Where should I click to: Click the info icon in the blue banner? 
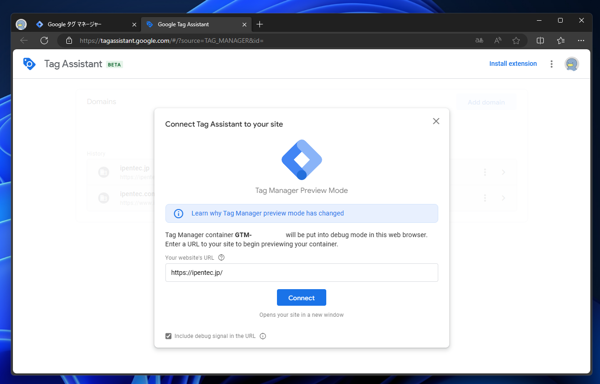pos(178,213)
